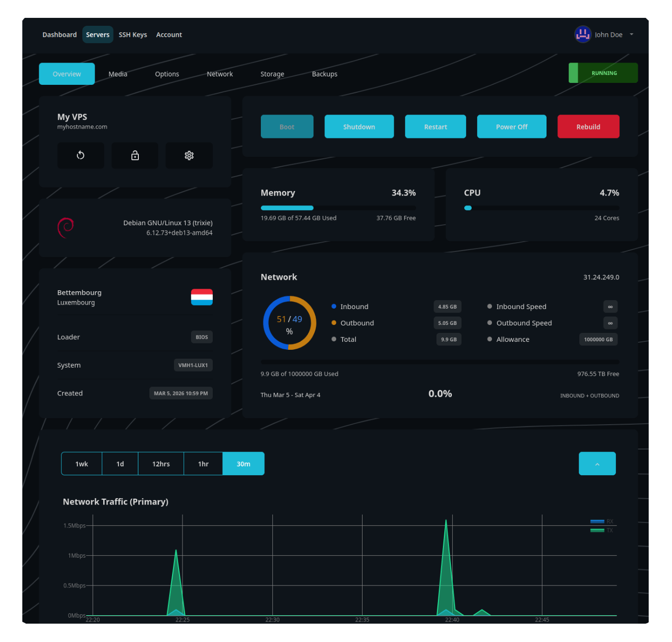Click the red Rebuild button
The width and height of the screenshot is (672, 642).
[588, 127]
